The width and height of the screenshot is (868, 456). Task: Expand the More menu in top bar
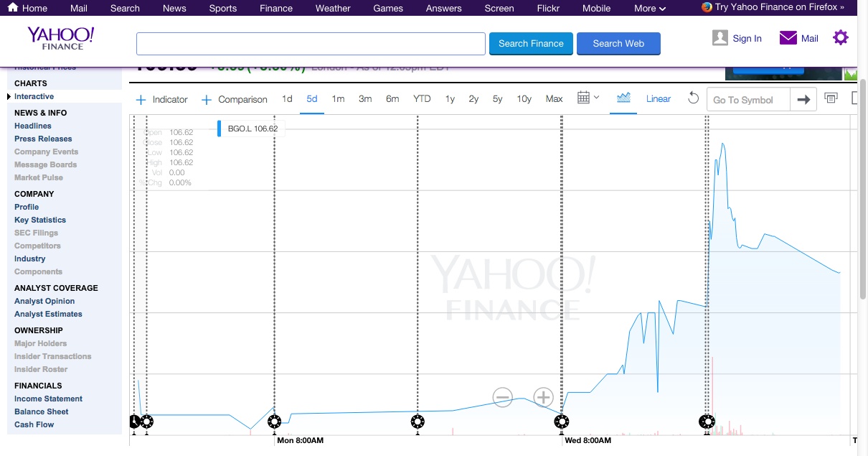click(x=650, y=9)
